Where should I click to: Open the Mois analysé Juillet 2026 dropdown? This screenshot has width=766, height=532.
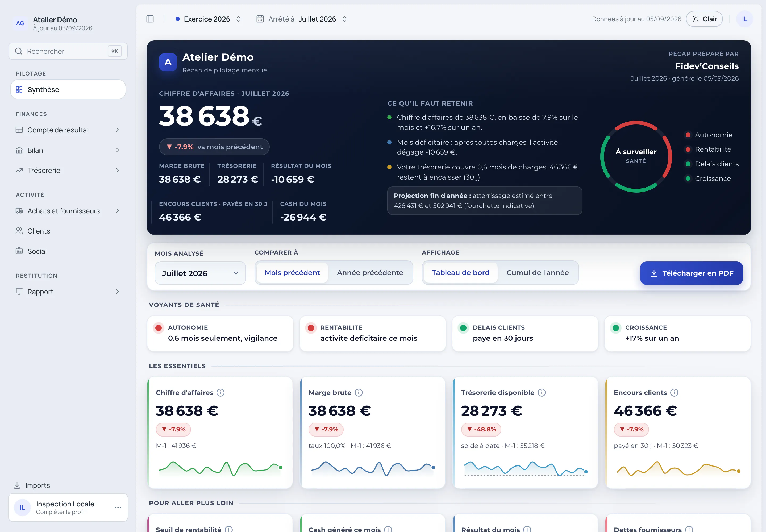200,273
